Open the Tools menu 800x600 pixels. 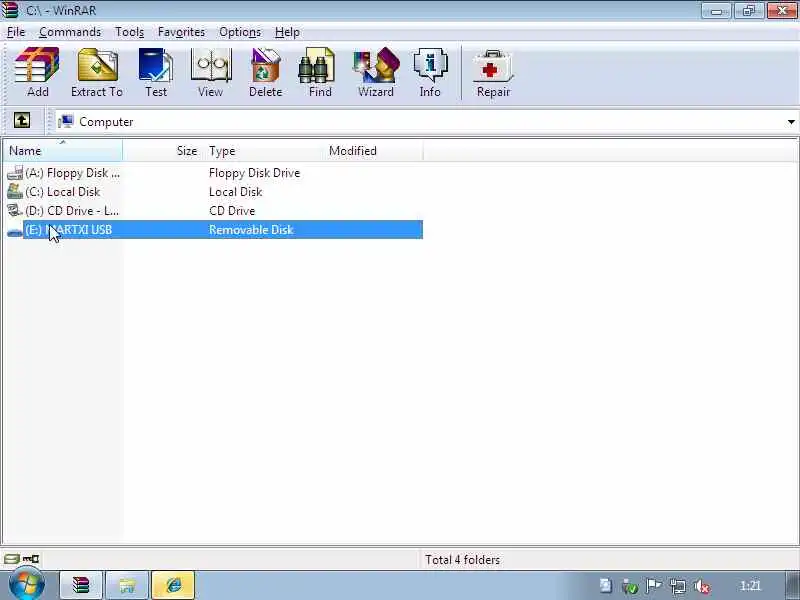click(x=130, y=32)
